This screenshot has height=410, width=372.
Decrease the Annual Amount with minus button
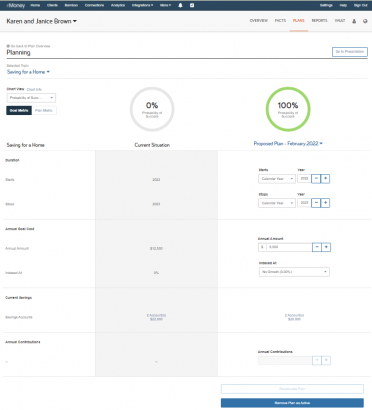pos(317,247)
